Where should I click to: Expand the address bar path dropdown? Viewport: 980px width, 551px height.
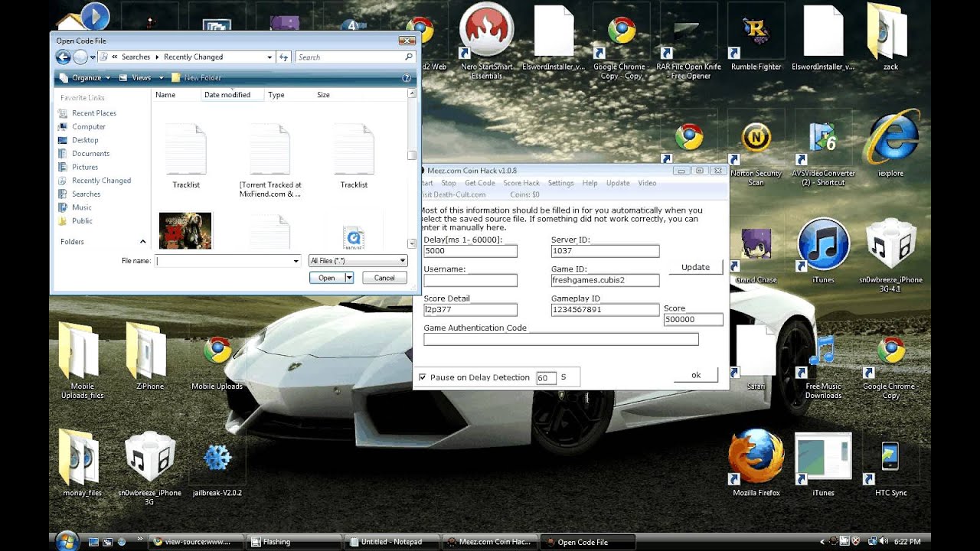coord(269,57)
